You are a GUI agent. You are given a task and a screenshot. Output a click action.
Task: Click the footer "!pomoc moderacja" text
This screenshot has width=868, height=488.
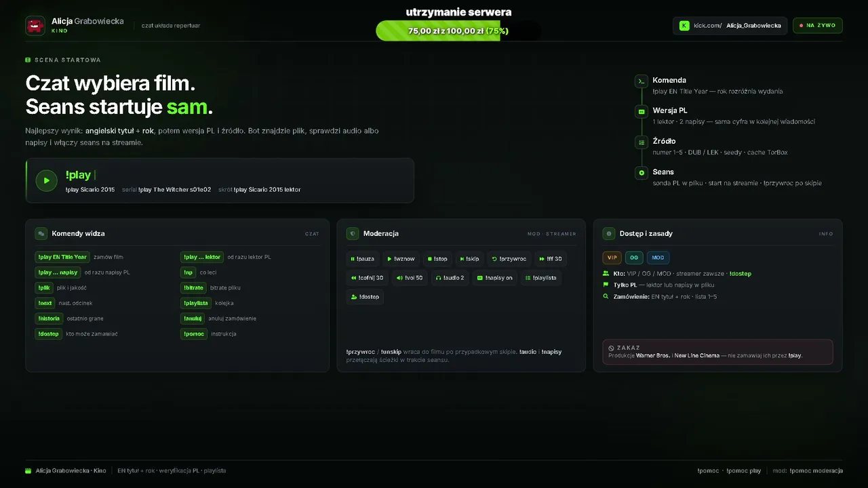tap(816, 470)
